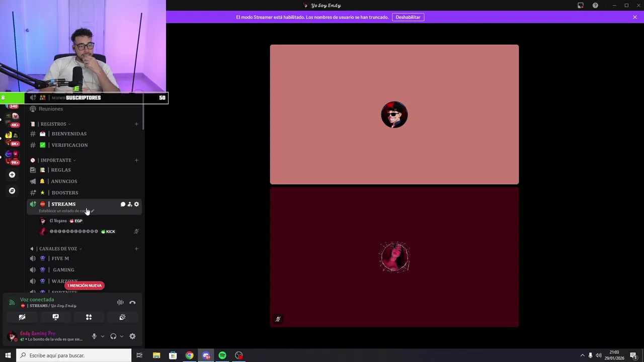The height and width of the screenshot is (362, 644).
Task: Add a channel to REGISTROS category
Action: click(x=136, y=124)
